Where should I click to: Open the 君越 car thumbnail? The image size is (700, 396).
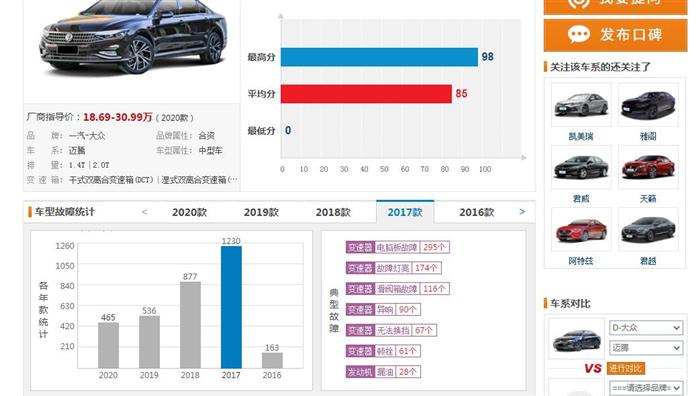tap(648, 229)
